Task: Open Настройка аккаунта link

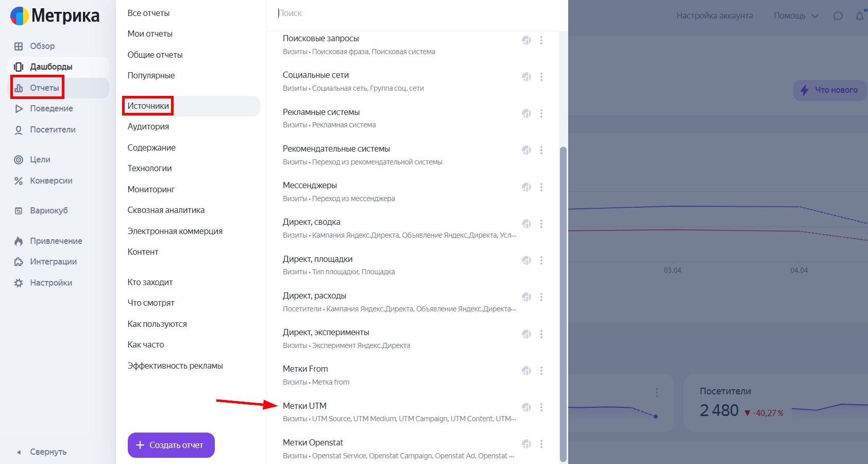Action: point(714,16)
